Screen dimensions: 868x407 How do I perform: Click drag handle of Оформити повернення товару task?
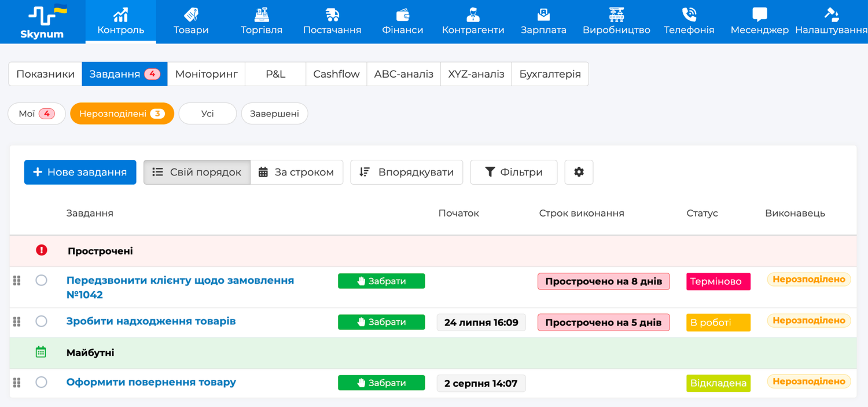tap(17, 383)
